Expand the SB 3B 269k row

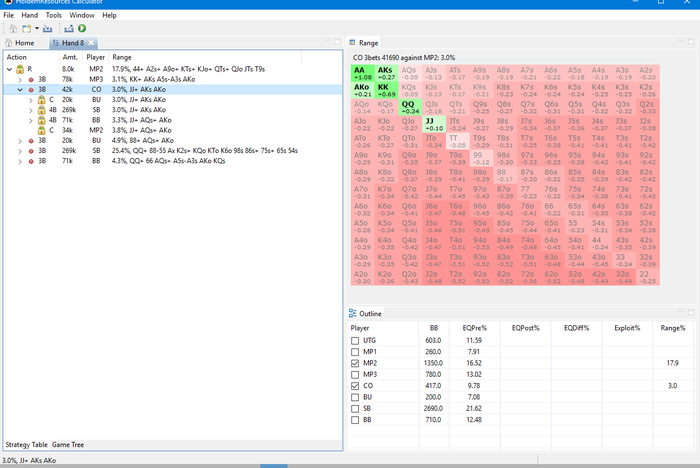20,151
